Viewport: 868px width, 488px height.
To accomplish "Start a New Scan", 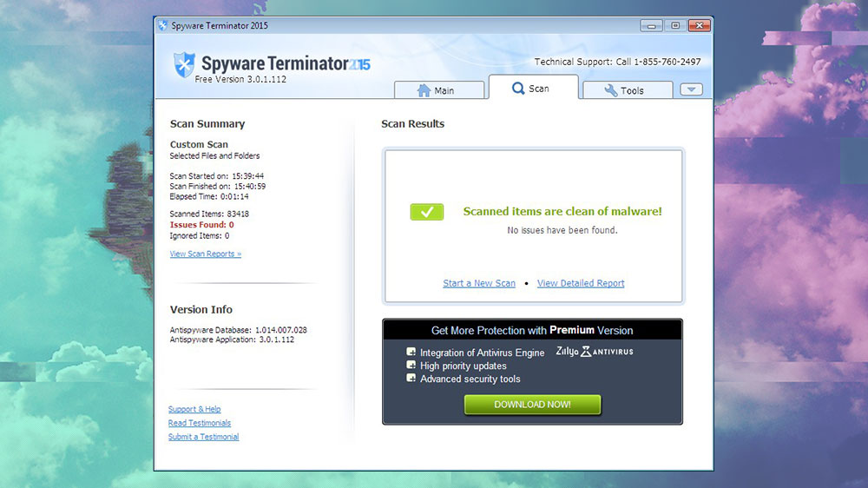I will coord(479,283).
